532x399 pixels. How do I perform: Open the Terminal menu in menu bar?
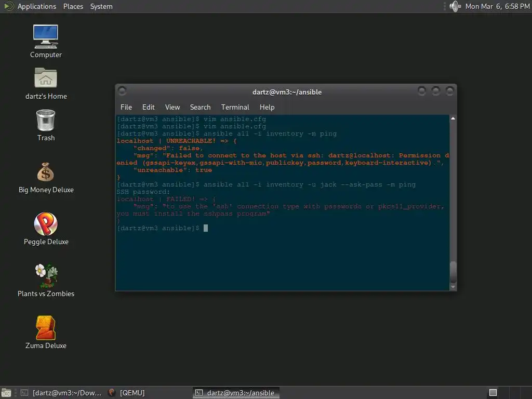tap(235, 107)
